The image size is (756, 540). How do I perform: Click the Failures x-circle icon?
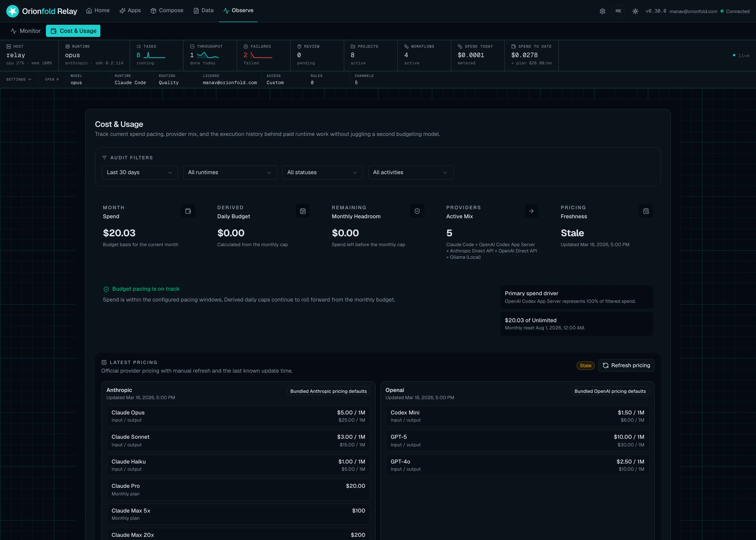pyautogui.click(x=246, y=47)
